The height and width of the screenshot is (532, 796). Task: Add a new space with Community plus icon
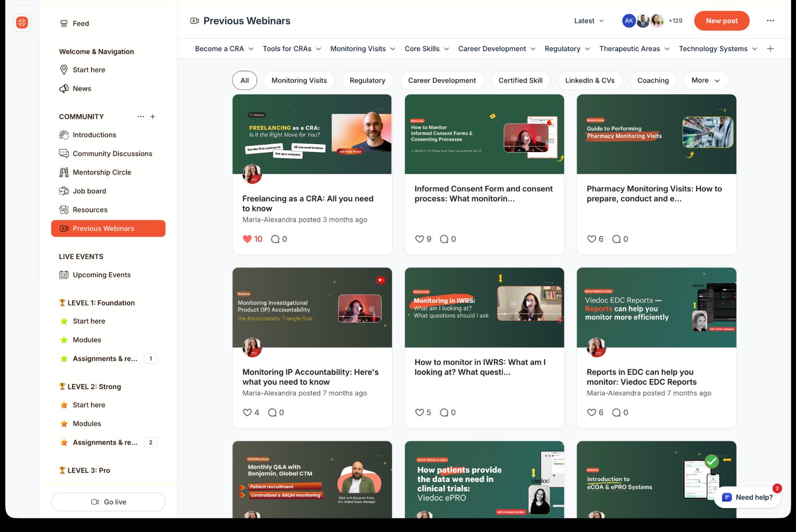pyautogui.click(x=153, y=117)
